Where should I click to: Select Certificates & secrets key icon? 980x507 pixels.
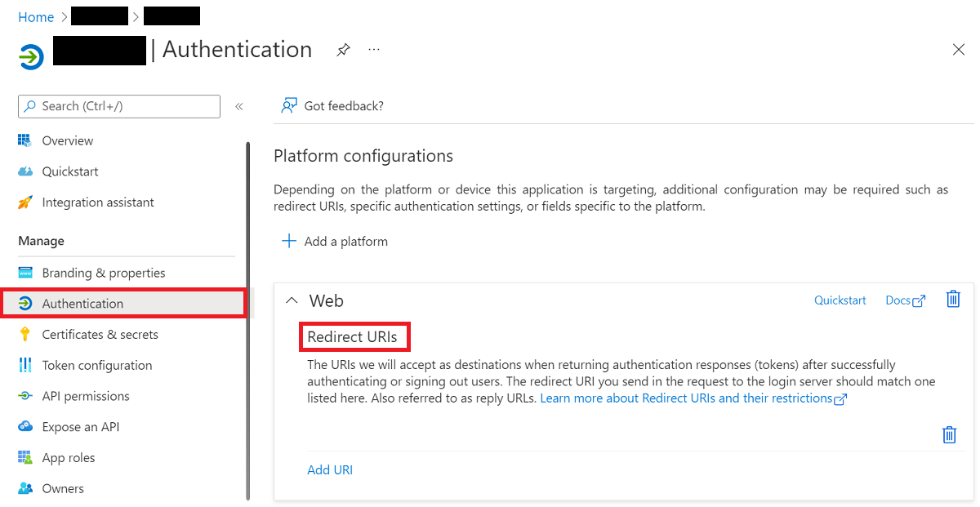[x=25, y=334]
